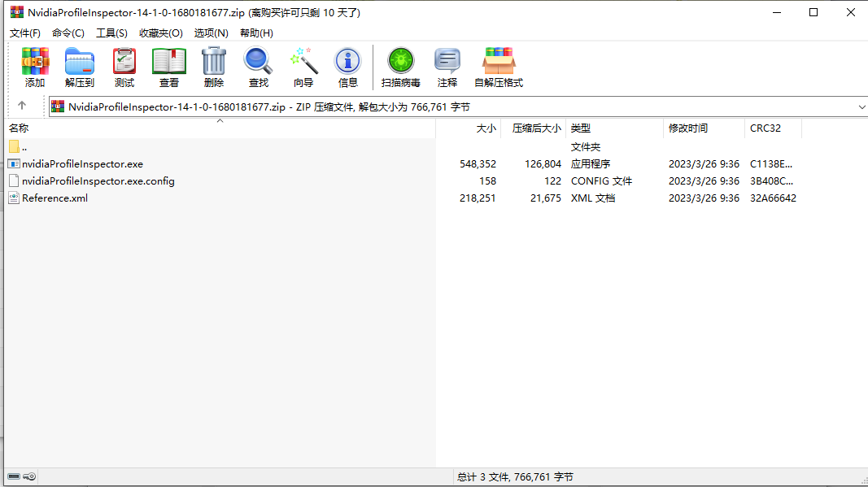Image resolution: width=868 pixels, height=487 pixels.
Task: Sort by CRC32 column header
Action: [774, 128]
